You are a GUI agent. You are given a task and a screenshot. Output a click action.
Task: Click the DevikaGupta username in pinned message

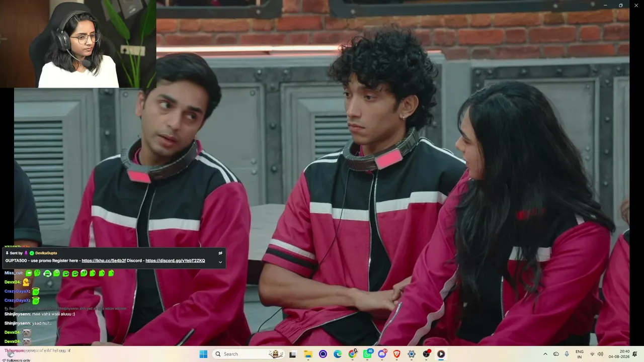[x=46, y=253]
